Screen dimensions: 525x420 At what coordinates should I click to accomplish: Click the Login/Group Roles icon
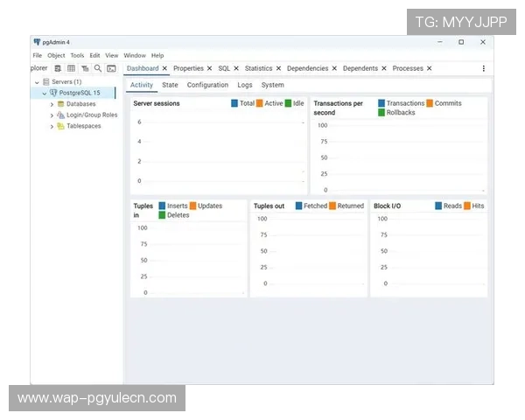click(x=60, y=115)
